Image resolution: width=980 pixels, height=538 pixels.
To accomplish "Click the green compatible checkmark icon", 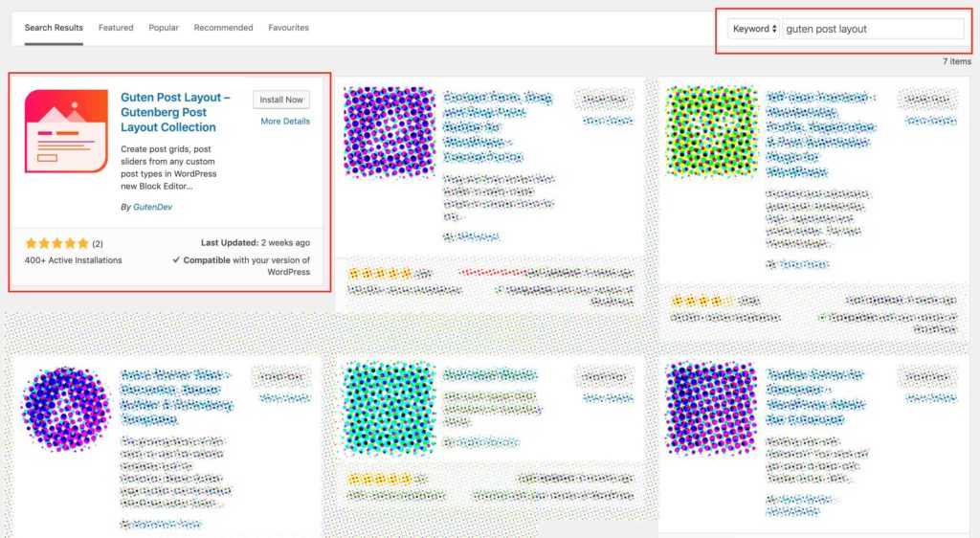I will (x=176, y=260).
